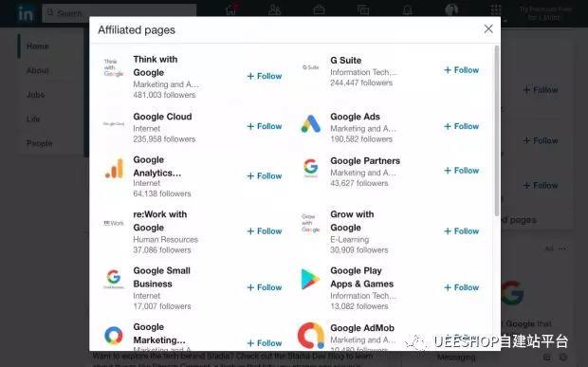Open the Google Play triangle logo
The image size is (588, 367).
310,279
